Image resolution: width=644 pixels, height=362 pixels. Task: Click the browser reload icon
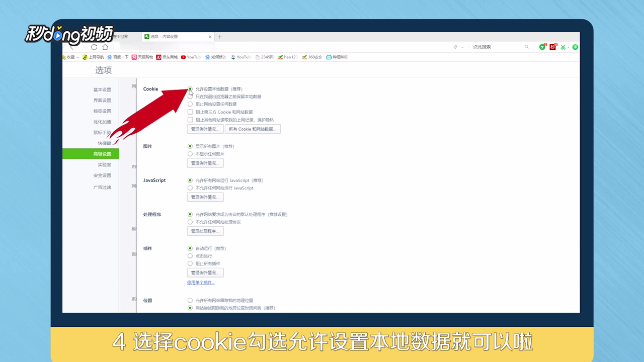[94, 47]
